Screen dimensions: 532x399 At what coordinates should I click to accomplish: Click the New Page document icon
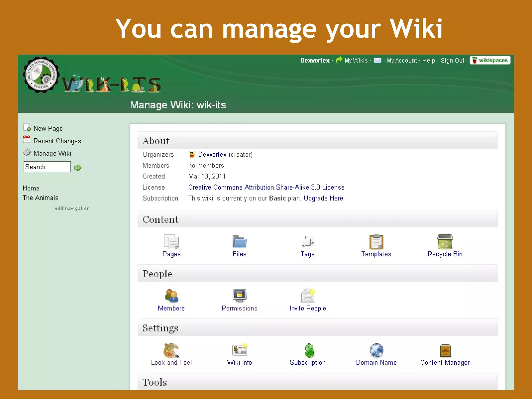27,127
